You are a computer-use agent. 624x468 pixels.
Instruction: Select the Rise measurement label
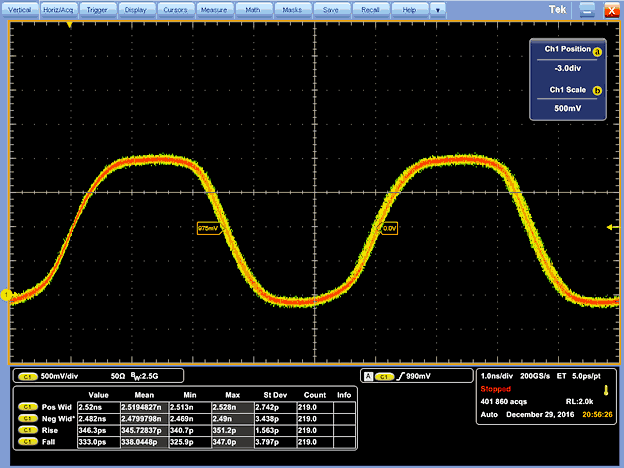point(50,430)
